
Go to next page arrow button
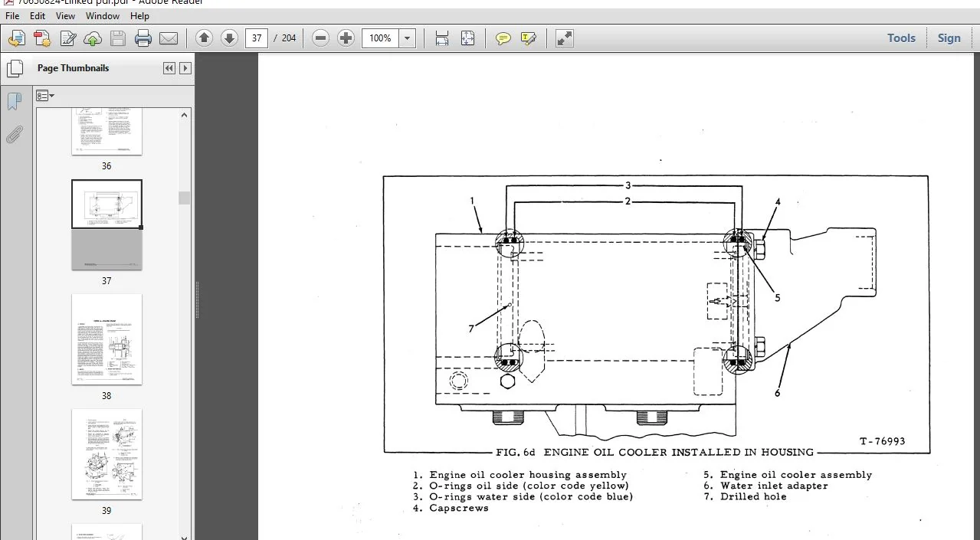(x=229, y=38)
